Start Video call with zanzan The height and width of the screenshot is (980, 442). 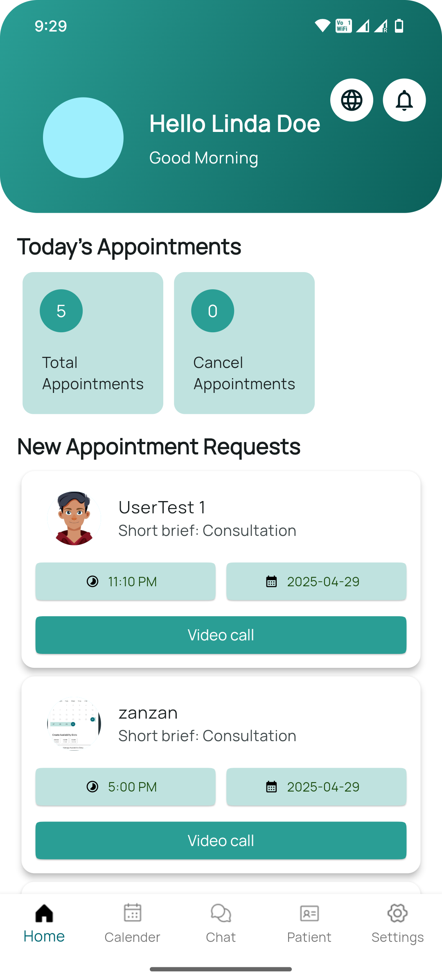(x=221, y=840)
